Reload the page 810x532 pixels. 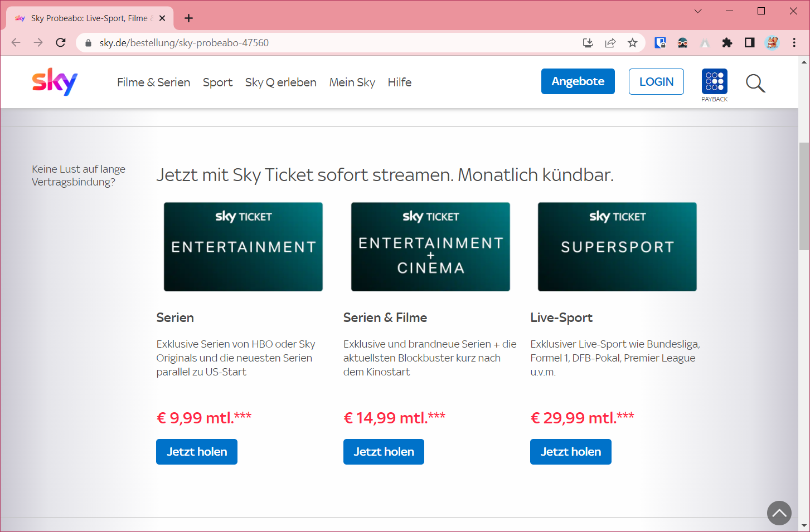click(x=61, y=43)
